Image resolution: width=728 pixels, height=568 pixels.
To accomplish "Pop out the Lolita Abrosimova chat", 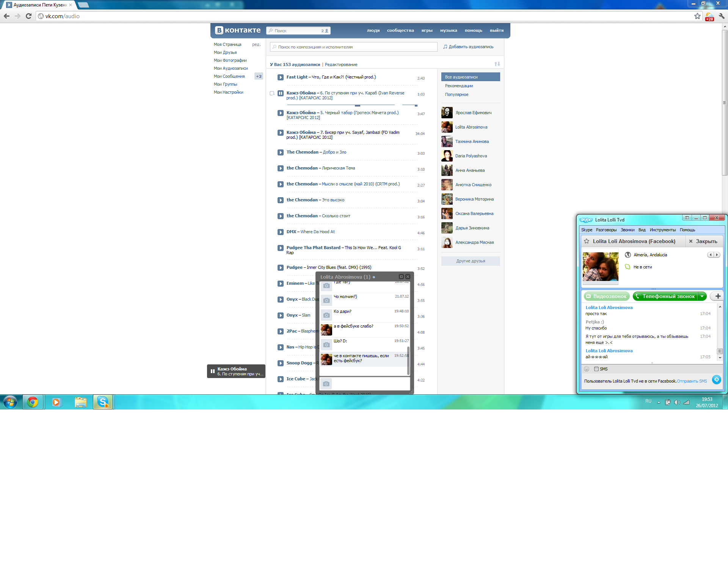I will 401,277.
